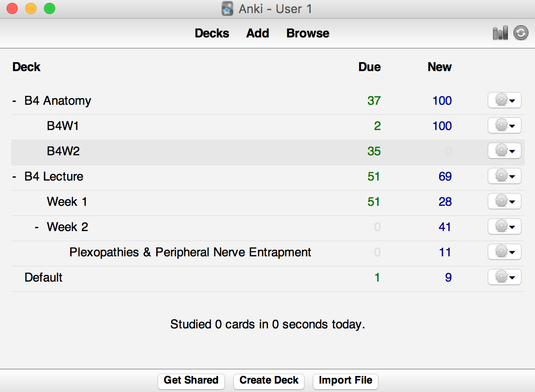Click the Get Shared button
The width and height of the screenshot is (535, 392).
coord(191,381)
